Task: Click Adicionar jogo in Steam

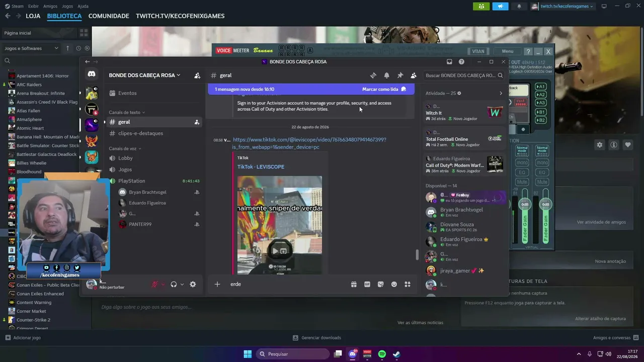Action: click(x=23, y=338)
